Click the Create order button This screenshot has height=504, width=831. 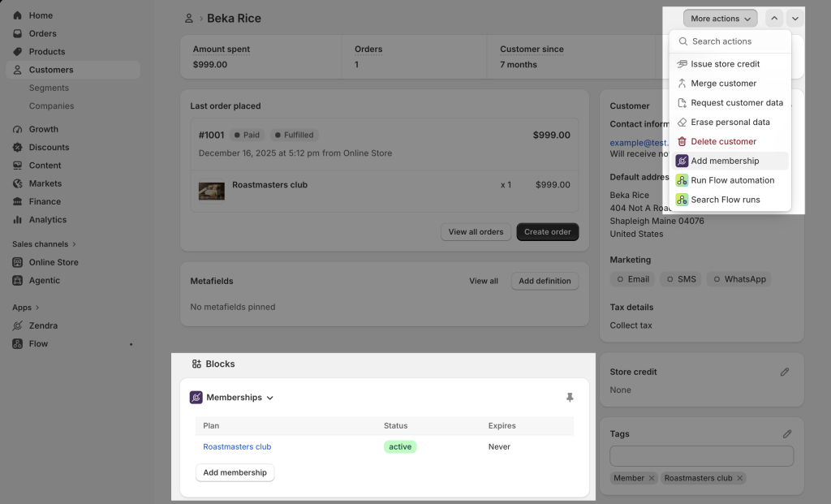pos(548,231)
